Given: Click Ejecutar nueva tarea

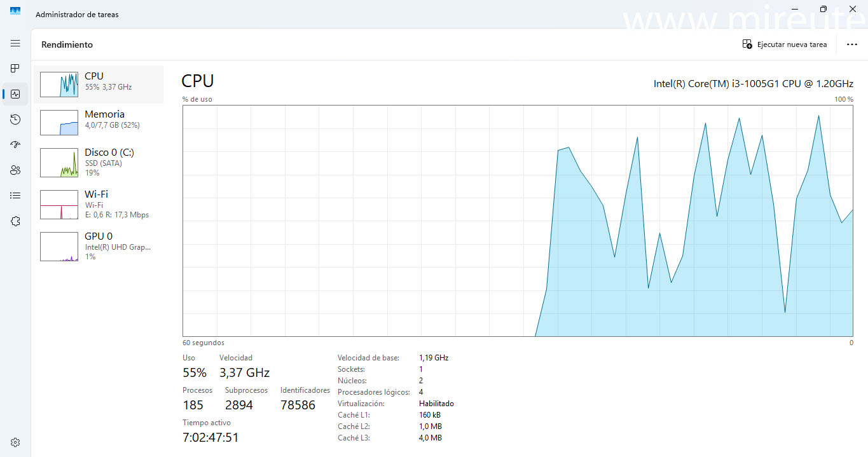Looking at the screenshot, I should [785, 44].
